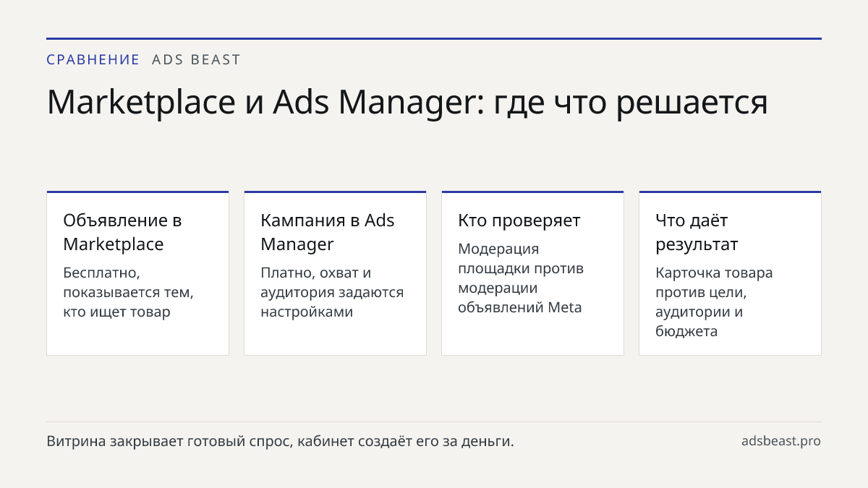
Task: Click the text 'Модерация площадки против модерации объявлений Meta'
Action: click(521, 278)
